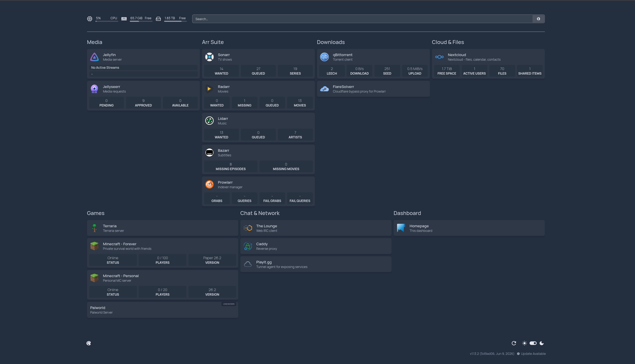
Task: Click the Caddy padlock icon
Action: click(x=248, y=246)
